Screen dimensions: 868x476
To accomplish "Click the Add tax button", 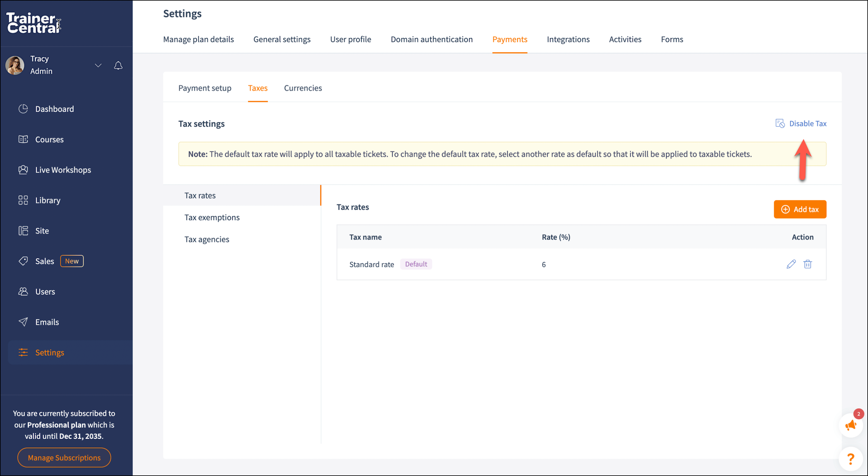I will point(800,209).
